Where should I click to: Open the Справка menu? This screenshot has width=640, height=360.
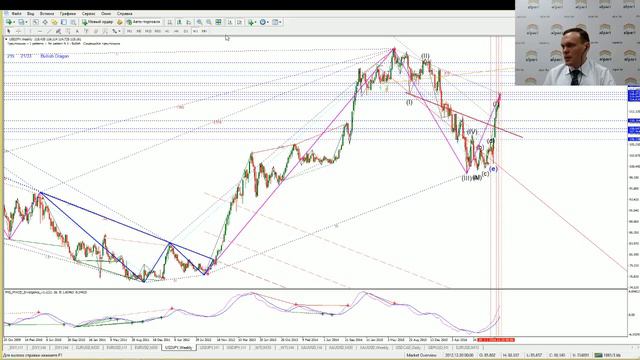click(124, 13)
